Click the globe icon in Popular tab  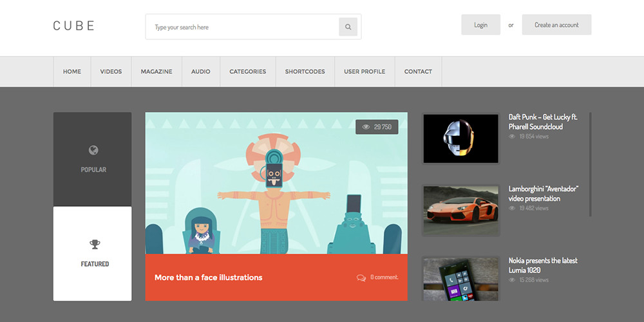(93, 151)
